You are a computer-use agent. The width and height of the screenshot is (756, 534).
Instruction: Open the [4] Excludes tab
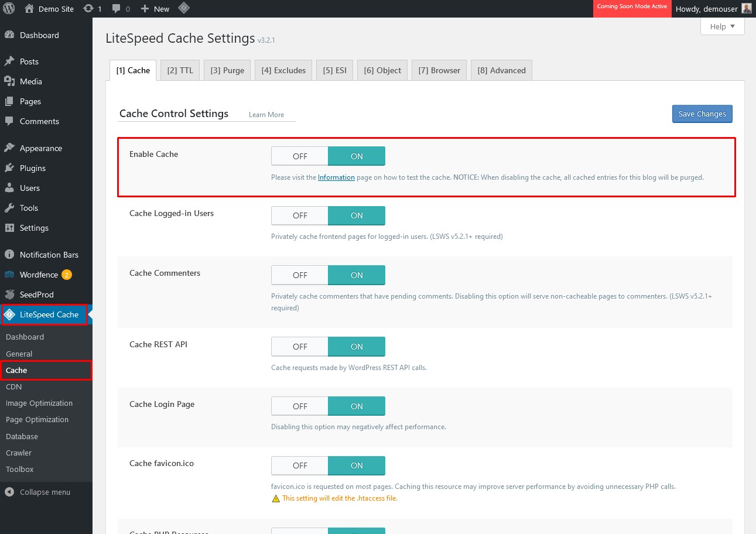(x=283, y=70)
